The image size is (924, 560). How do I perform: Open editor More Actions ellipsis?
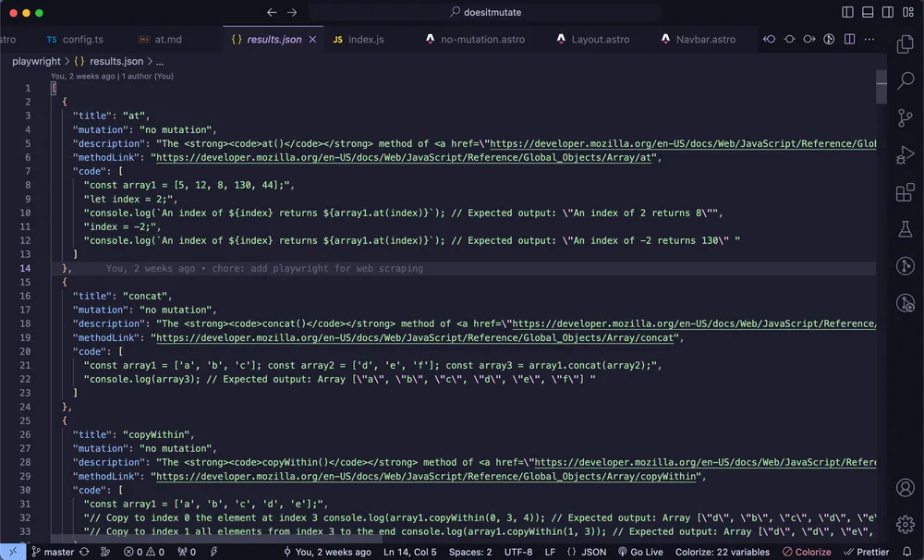pos(869,39)
